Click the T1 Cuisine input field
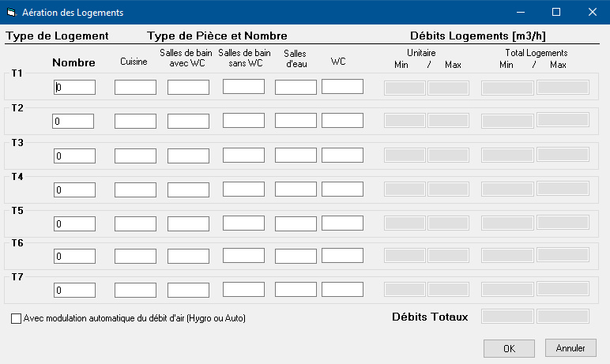Viewport: 610px width, 364px height. click(x=135, y=88)
